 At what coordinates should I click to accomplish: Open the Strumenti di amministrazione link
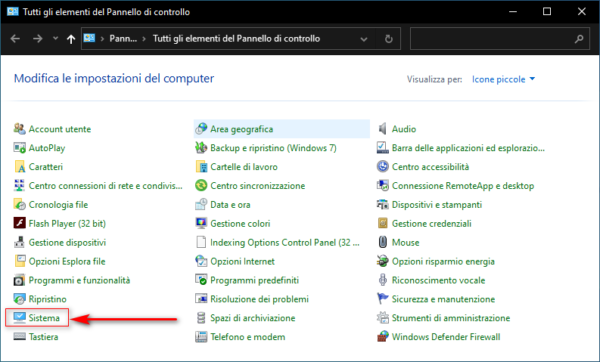[x=451, y=318]
